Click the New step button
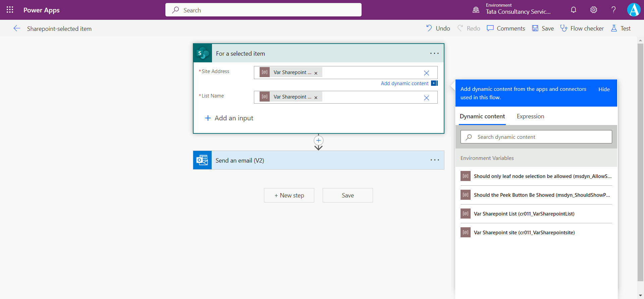Viewport: 644px width, 299px height. [x=289, y=195]
